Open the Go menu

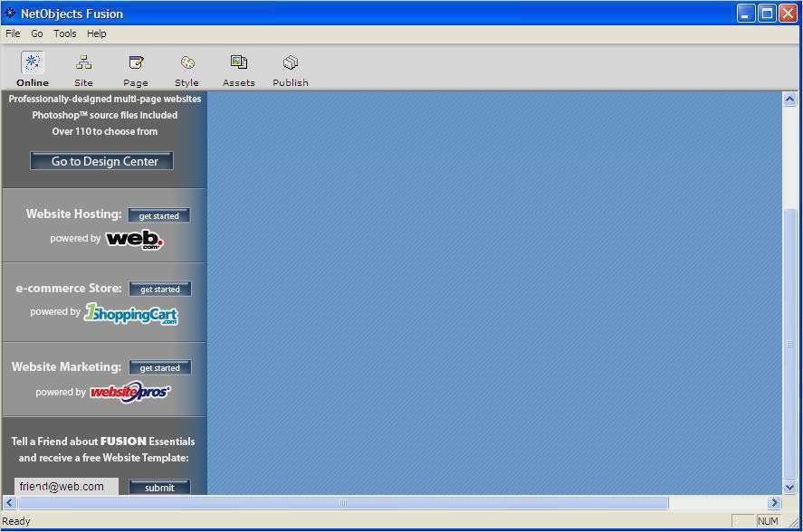pyautogui.click(x=37, y=33)
